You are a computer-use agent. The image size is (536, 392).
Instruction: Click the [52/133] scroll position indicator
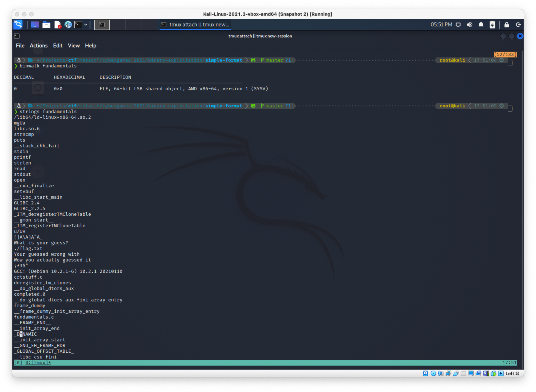(505, 55)
